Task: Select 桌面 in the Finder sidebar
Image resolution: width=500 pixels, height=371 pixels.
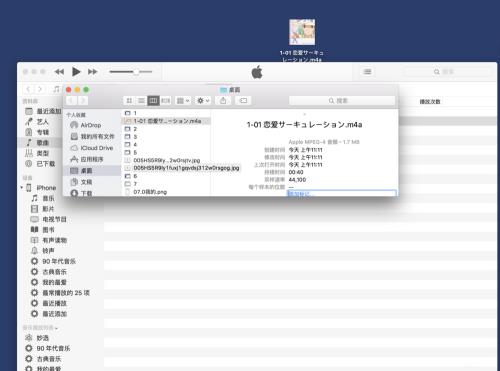Action: [x=92, y=171]
